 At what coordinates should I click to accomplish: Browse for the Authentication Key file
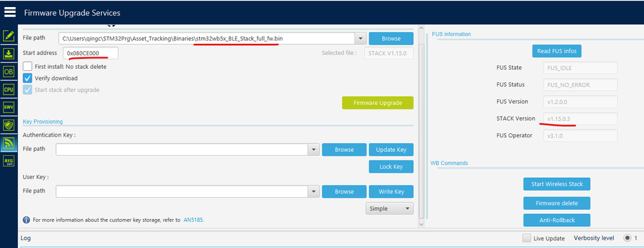[x=344, y=150]
